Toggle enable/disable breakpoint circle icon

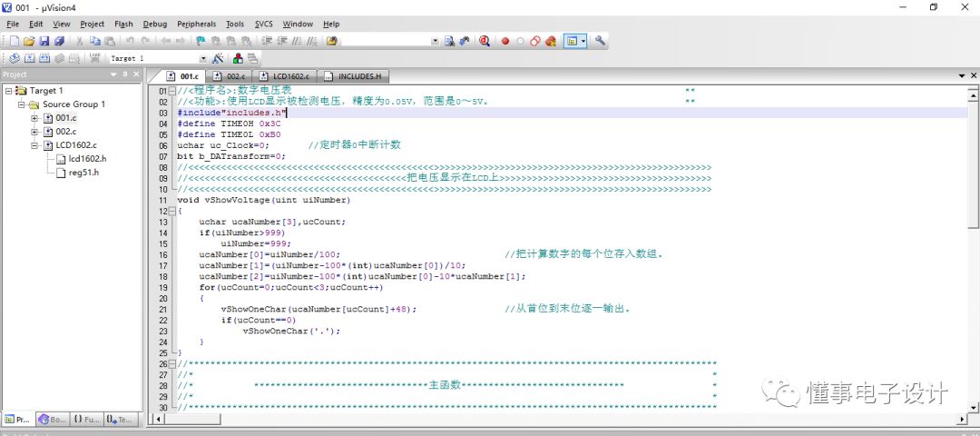[520, 41]
